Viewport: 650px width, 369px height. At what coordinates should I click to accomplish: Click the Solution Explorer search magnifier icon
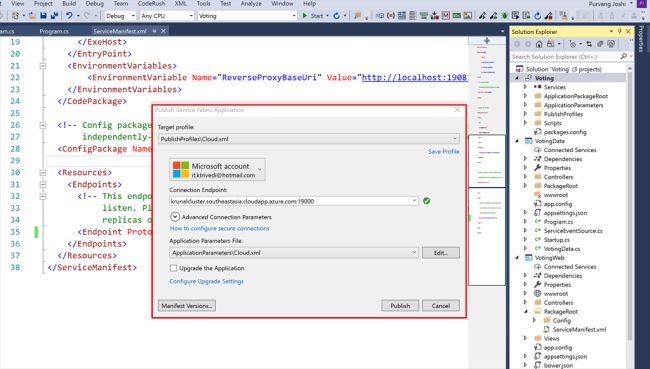[624, 56]
